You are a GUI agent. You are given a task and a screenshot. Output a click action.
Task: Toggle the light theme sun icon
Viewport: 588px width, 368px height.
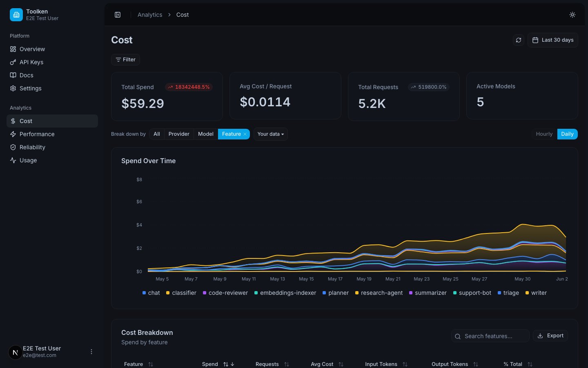(572, 15)
